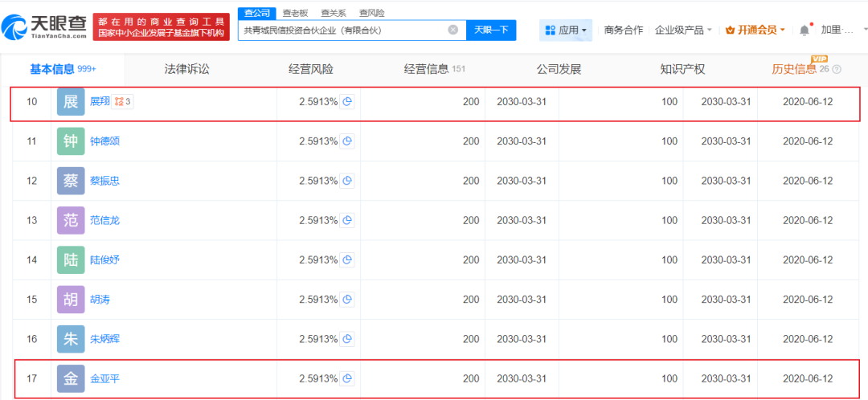Select avatar of 金亚平
The image size is (868, 400).
(x=71, y=378)
